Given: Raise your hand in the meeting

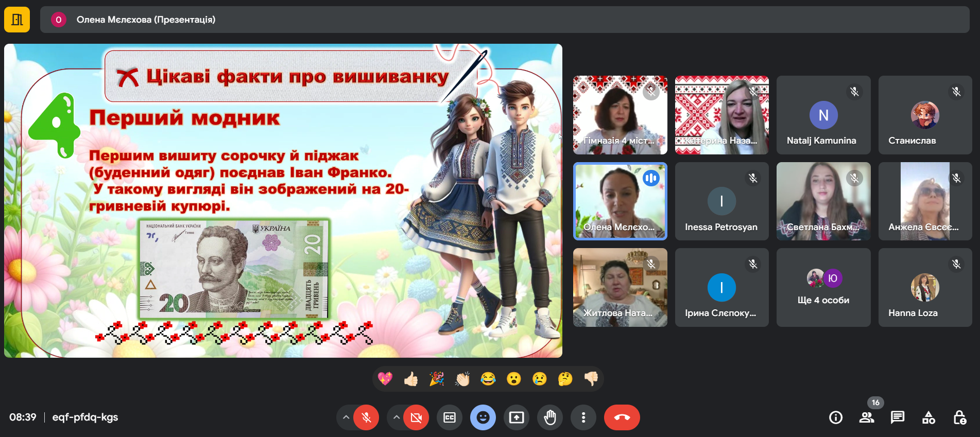Looking at the screenshot, I should tap(550, 417).
